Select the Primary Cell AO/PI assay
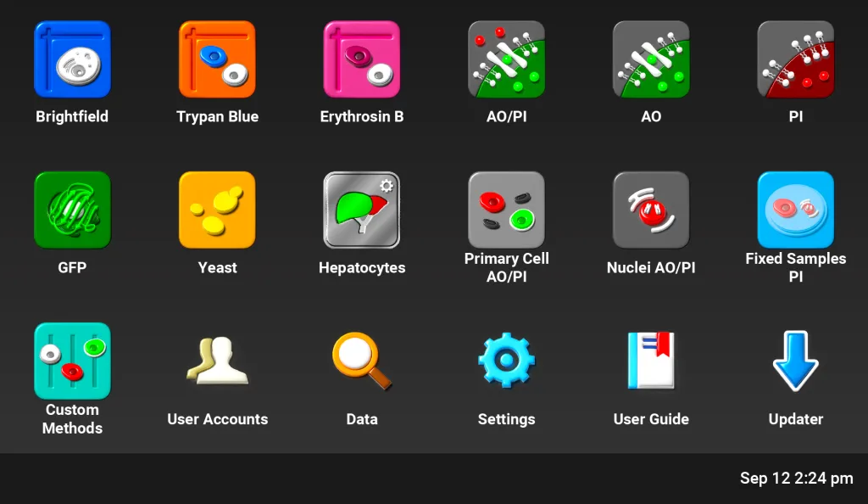This screenshot has height=504, width=868. pyautogui.click(x=506, y=210)
